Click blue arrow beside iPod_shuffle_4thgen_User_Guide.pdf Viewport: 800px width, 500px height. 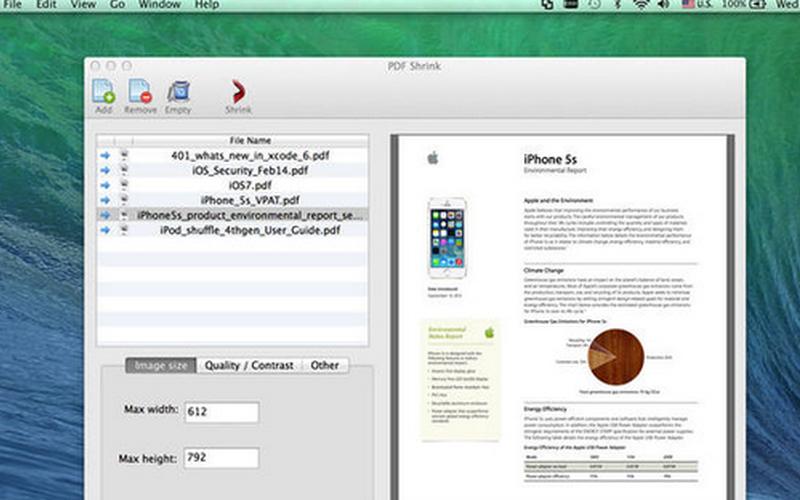[105, 230]
